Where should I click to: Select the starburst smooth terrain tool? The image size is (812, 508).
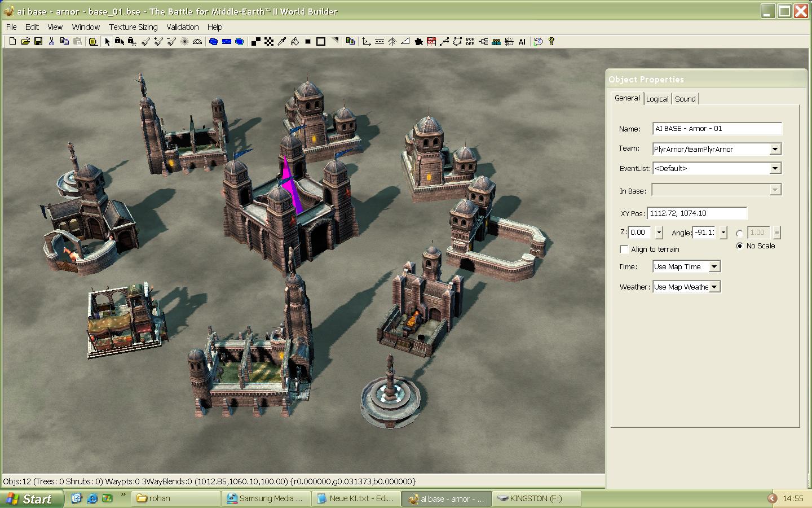point(184,41)
